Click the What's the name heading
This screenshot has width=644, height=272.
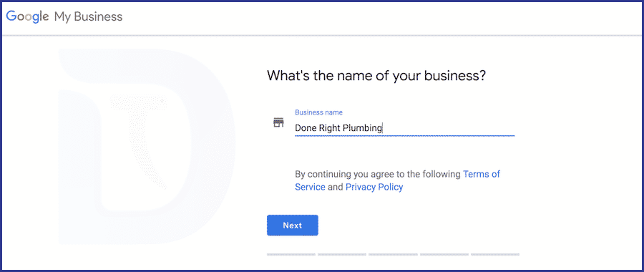point(376,77)
